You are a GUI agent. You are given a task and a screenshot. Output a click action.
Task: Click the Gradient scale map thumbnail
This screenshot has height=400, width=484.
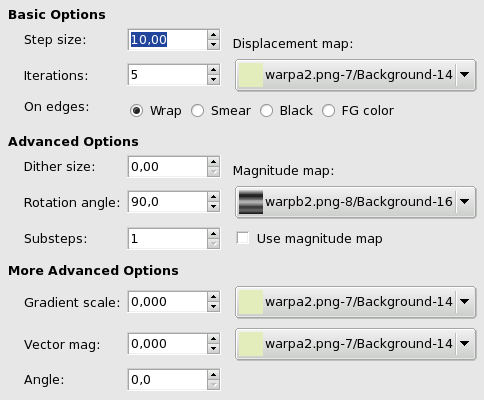point(251,302)
